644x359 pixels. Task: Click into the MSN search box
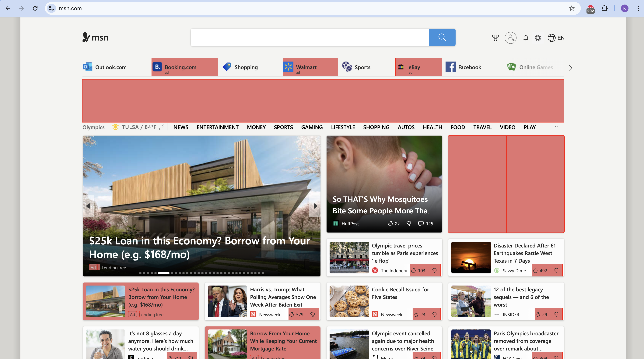310,37
